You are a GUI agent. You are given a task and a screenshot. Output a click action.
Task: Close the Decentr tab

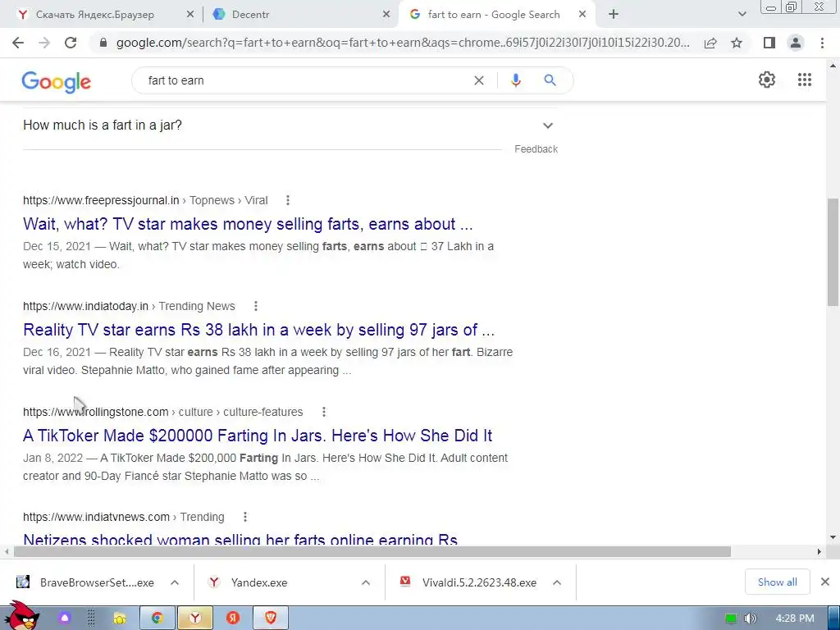point(386,15)
